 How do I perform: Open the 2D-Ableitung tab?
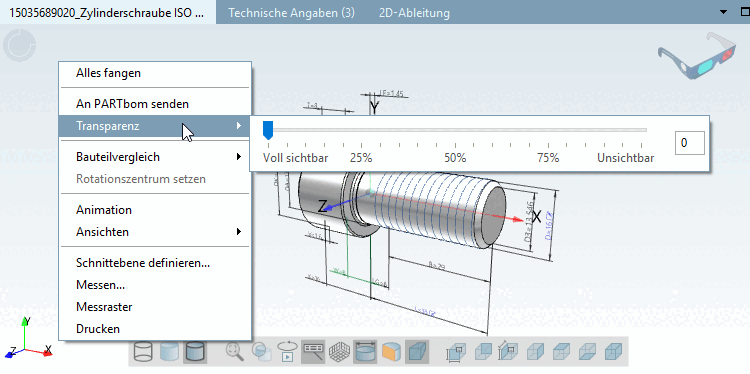(x=414, y=13)
